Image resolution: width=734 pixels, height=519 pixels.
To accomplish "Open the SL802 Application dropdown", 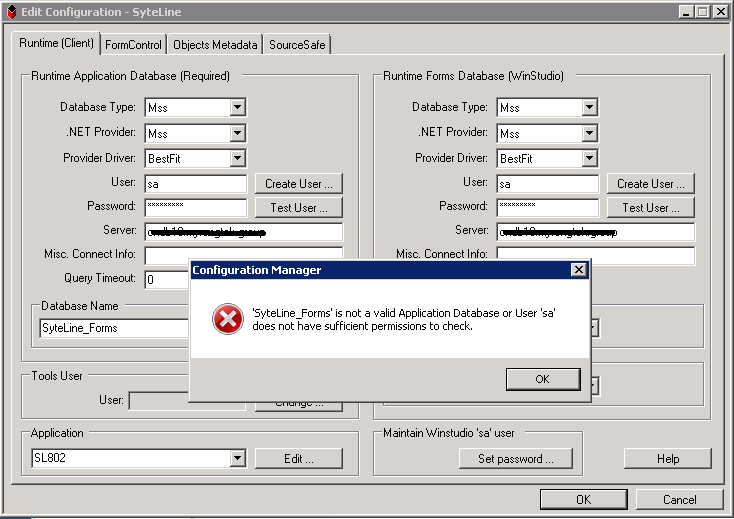I will coord(238,458).
